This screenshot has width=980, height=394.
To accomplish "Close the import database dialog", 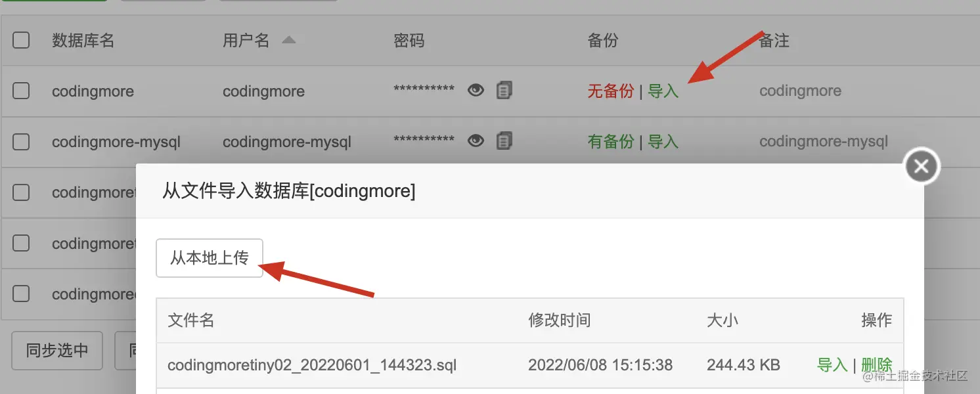I will 922,167.
